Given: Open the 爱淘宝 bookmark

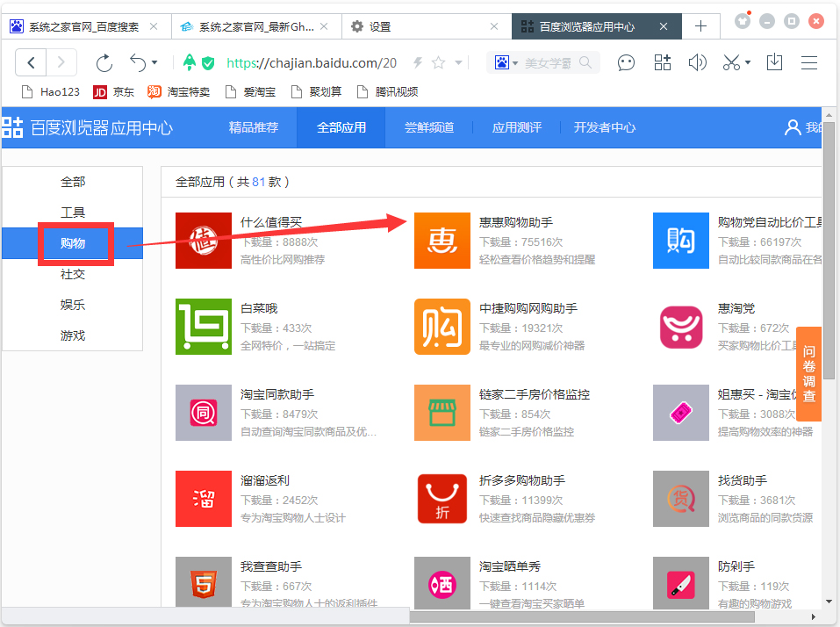Looking at the screenshot, I should click(251, 92).
